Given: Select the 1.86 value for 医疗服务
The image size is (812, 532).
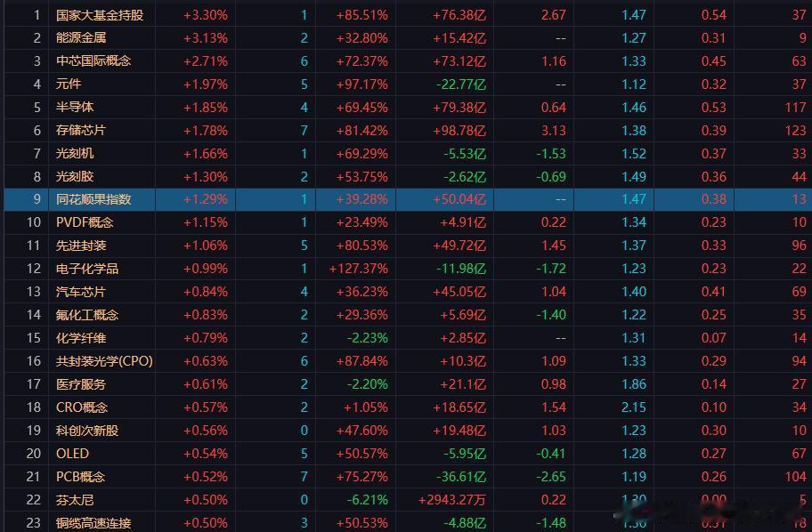Looking at the screenshot, I should pos(634,384).
